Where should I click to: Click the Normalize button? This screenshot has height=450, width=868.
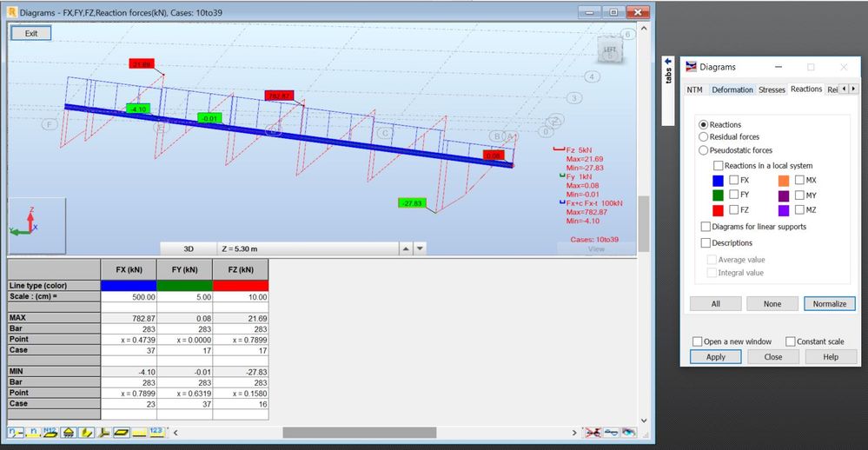pyautogui.click(x=829, y=304)
